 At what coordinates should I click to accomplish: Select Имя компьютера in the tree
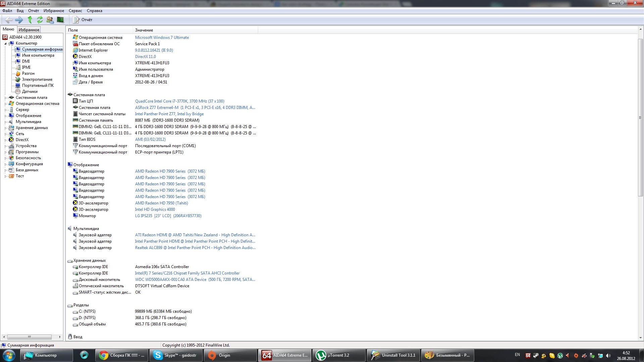tap(38, 55)
